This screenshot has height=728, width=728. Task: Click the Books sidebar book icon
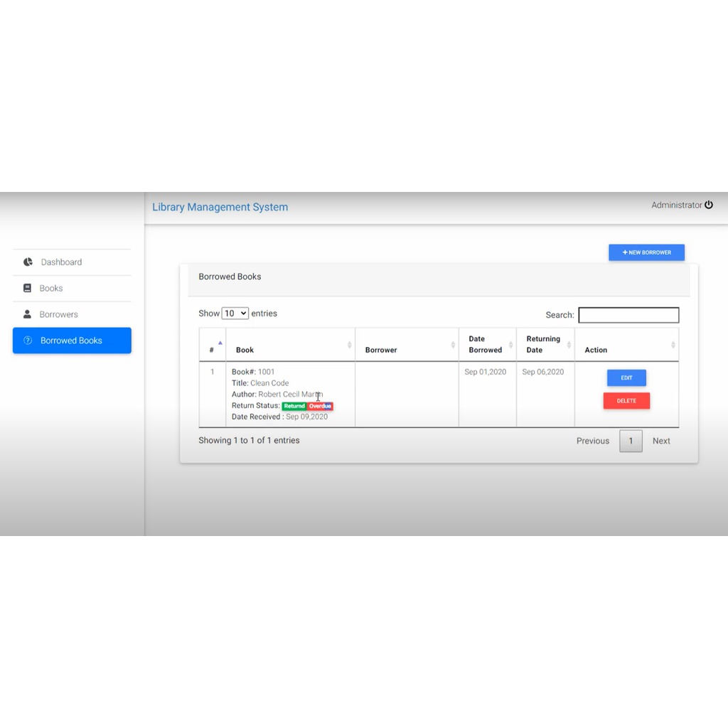[x=28, y=288]
